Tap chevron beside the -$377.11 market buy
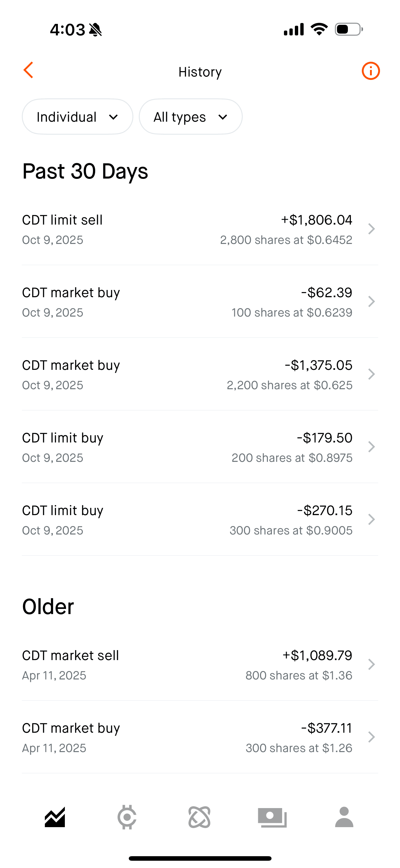 371,737
